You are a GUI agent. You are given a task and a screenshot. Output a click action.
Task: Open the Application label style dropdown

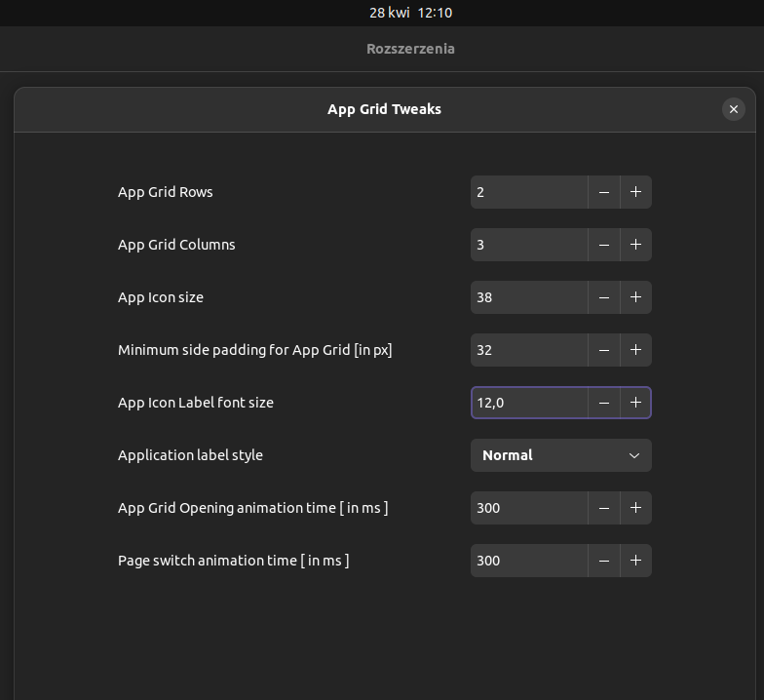tap(561, 455)
